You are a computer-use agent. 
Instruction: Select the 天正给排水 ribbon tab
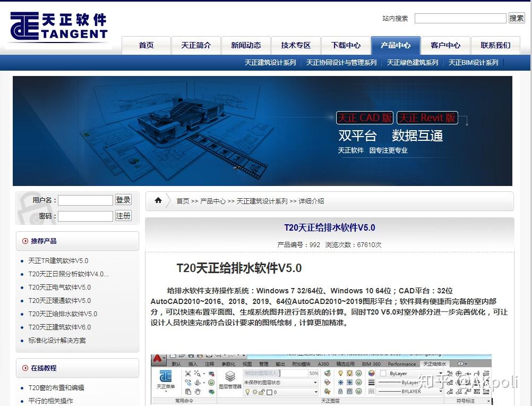click(435, 364)
